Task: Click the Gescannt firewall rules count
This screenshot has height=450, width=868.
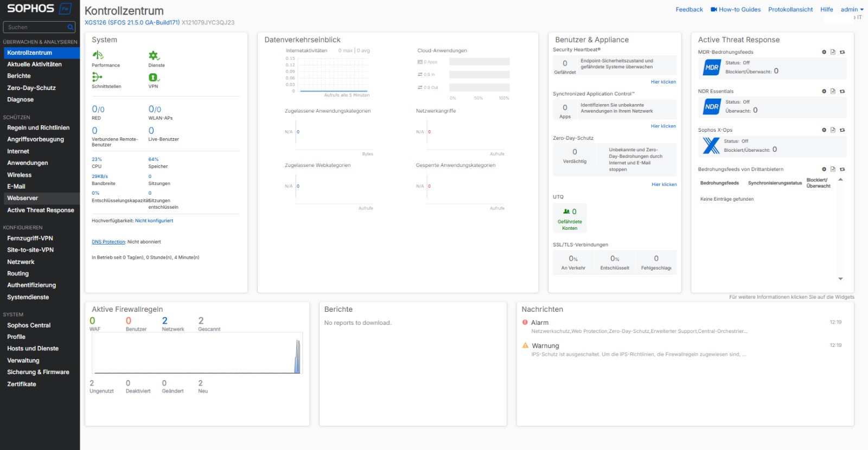Action: click(x=201, y=321)
